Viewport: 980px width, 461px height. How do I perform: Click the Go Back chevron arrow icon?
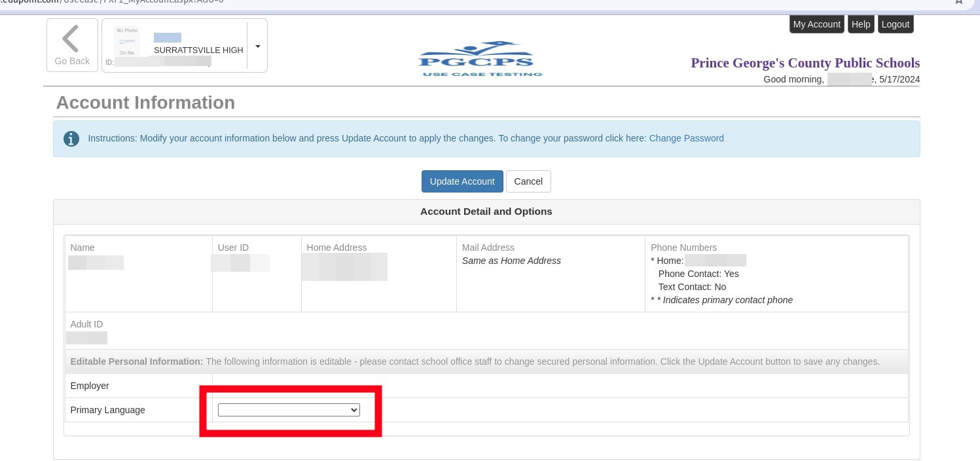point(71,39)
